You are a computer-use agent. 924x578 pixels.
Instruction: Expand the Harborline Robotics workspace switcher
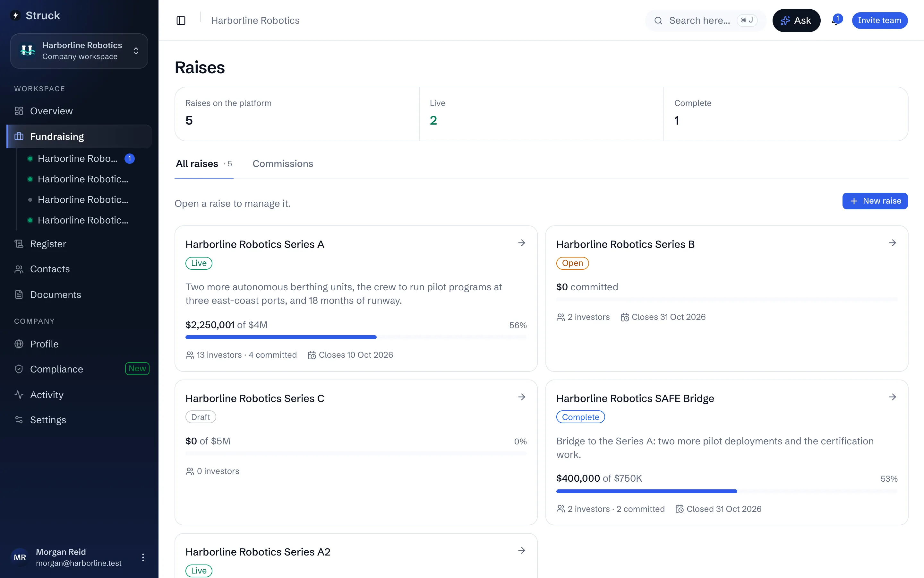point(79,51)
